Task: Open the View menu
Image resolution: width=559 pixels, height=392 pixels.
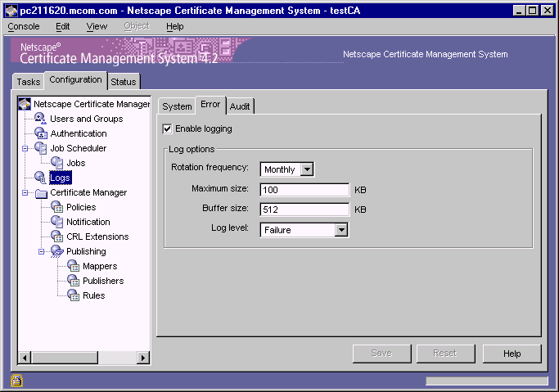Action: click(97, 27)
